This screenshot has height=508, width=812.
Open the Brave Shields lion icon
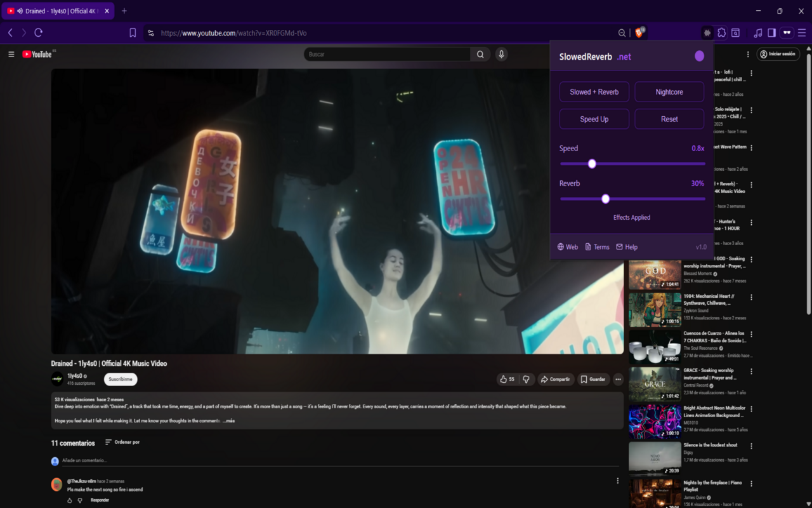[639, 32]
